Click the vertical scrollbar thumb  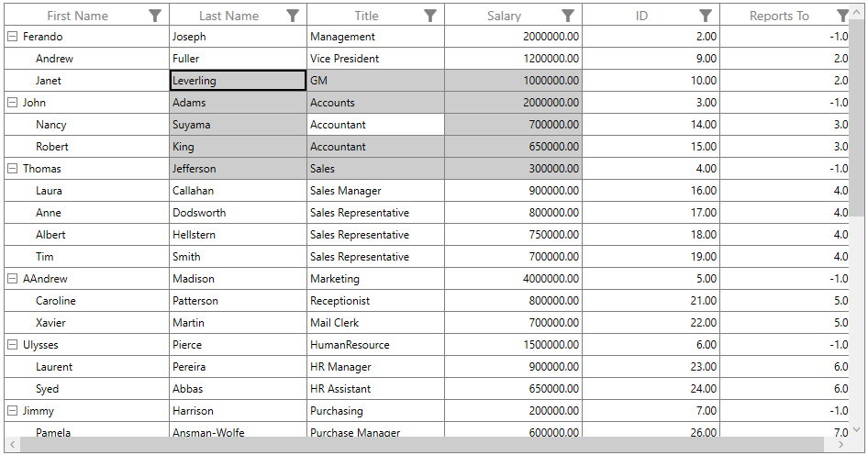(856, 119)
